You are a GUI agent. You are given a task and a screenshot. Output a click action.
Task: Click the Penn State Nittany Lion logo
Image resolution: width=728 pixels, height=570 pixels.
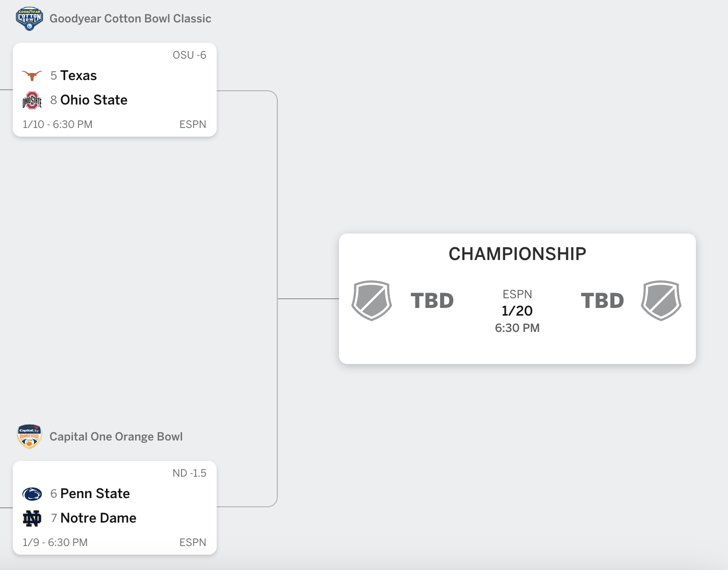(x=32, y=494)
